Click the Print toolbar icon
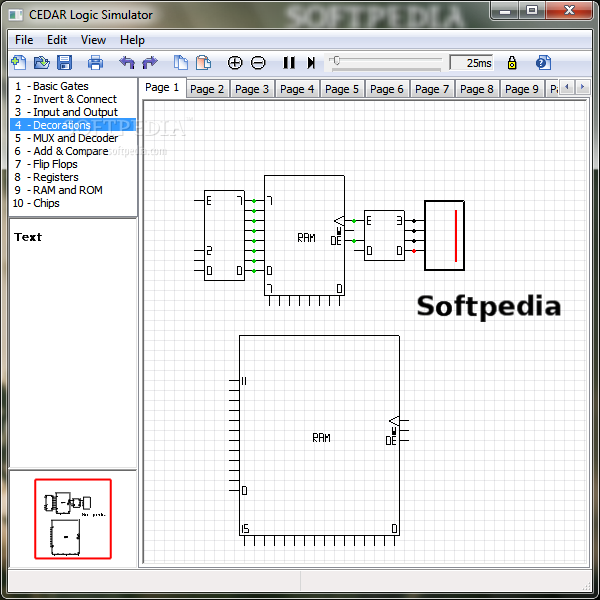600x600 pixels. (x=95, y=62)
